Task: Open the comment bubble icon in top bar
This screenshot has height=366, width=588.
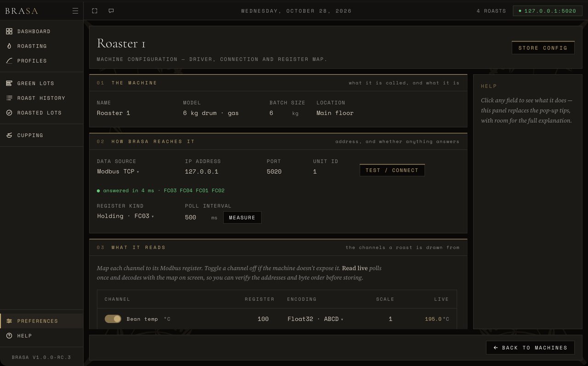Action: coord(111,11)
